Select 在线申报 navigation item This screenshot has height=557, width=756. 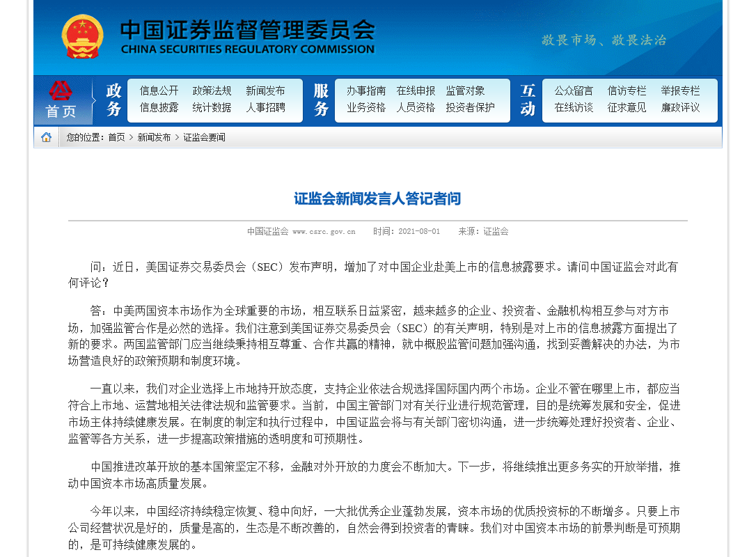416,91
